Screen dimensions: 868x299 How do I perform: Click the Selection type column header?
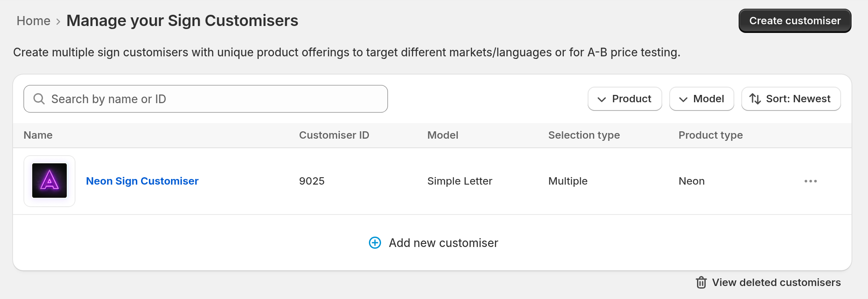click(x=584, y=135)
